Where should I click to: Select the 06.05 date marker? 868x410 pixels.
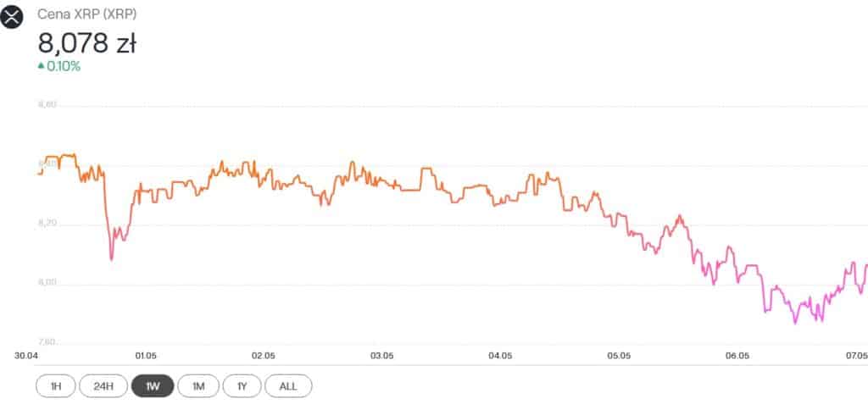(737, 355)
